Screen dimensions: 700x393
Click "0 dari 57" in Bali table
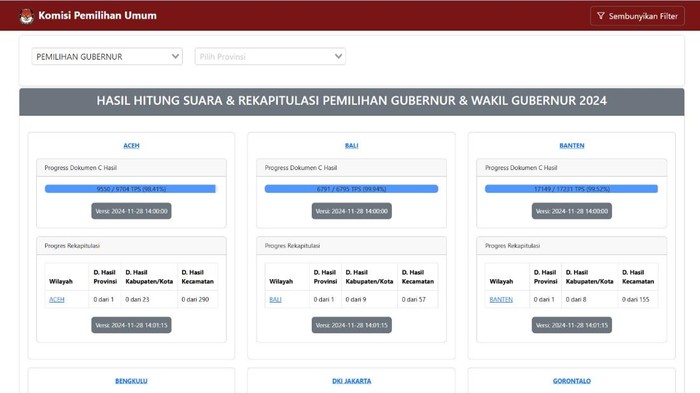click(x=414, y=300)
